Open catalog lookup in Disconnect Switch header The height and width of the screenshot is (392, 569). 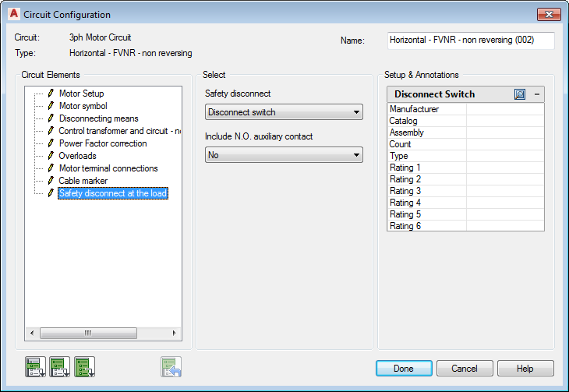coord(520,94)
